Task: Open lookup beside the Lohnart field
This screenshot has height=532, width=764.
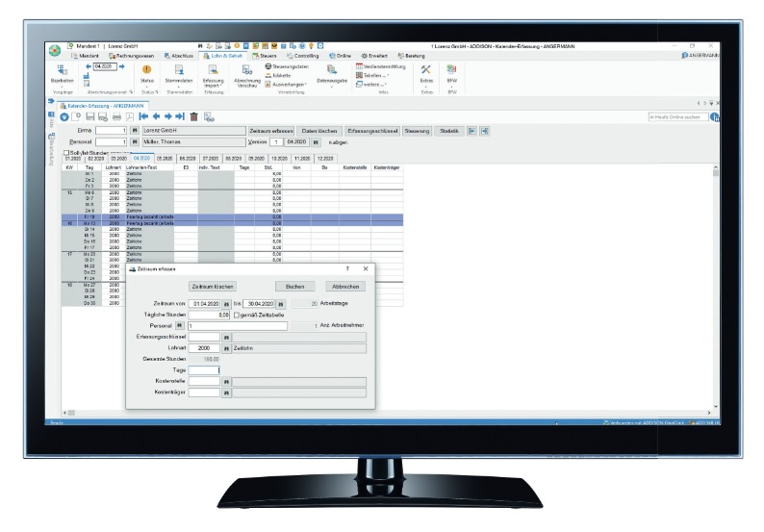Action: point(227,348)
